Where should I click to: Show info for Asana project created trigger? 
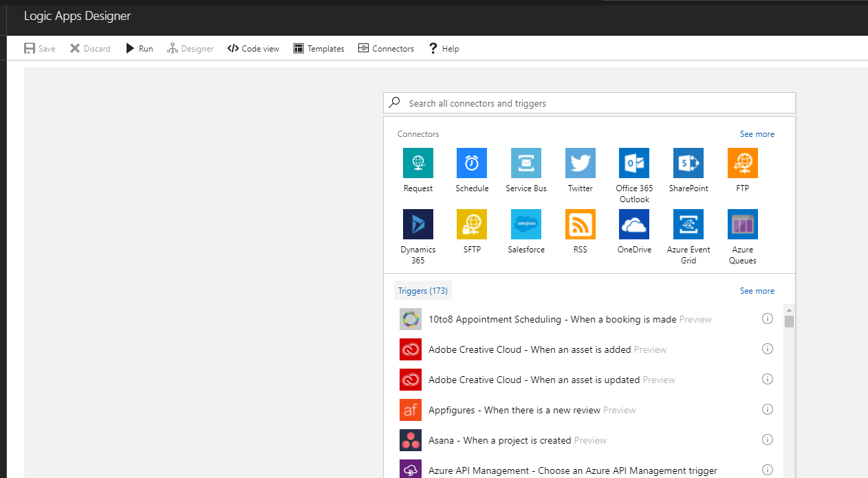[x=768, y=439]
